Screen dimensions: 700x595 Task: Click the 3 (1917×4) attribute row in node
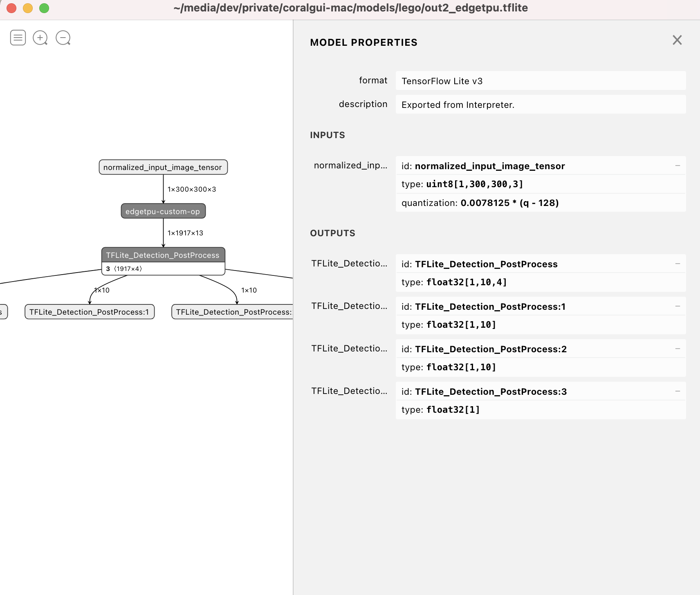[163, 268]
